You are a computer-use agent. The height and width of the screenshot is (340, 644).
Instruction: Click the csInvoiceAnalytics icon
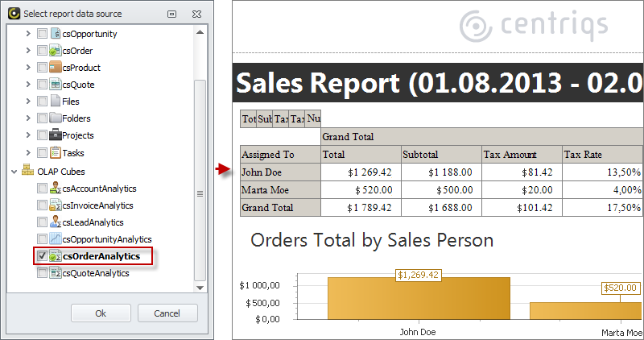point(55,205)
